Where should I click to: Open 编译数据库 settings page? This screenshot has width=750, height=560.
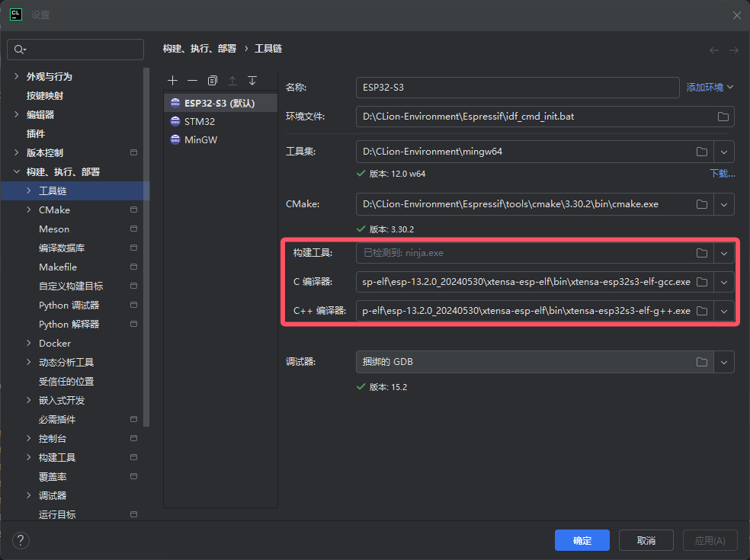click(62, 248)
